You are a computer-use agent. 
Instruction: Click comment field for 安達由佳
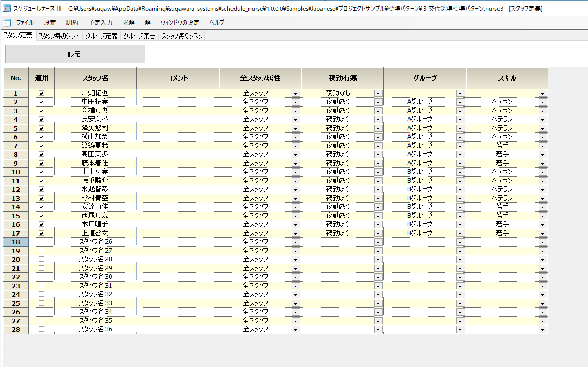[x=177, y=207]
